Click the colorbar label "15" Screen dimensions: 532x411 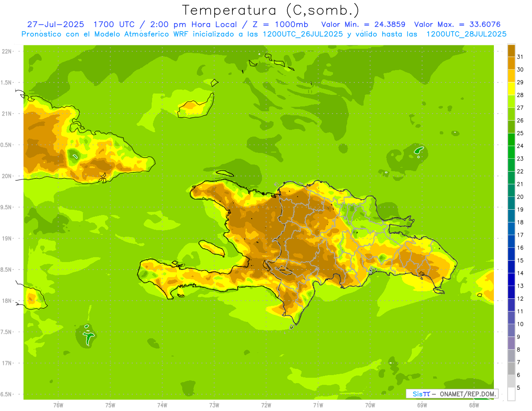pos(520,260)
